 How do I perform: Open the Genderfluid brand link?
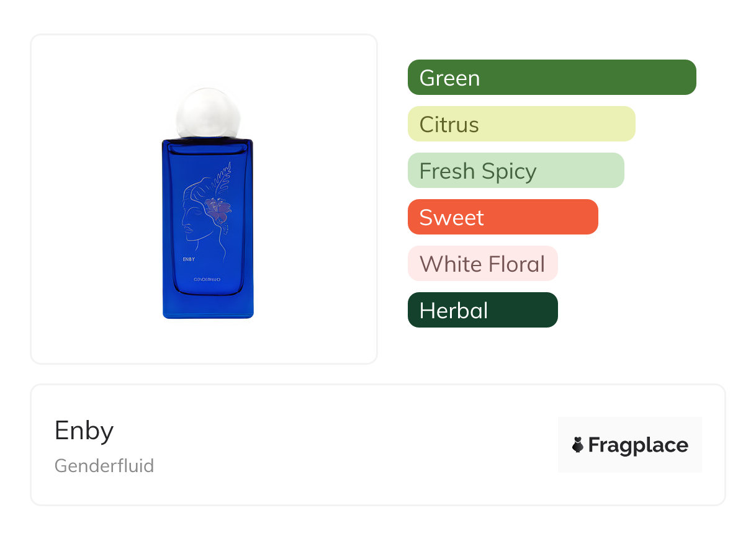point(104,465)
